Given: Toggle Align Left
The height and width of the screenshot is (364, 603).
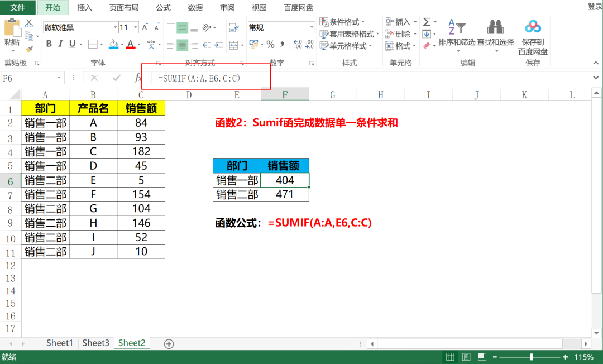Looking at the screenshot, I should (x=171, y=45).
